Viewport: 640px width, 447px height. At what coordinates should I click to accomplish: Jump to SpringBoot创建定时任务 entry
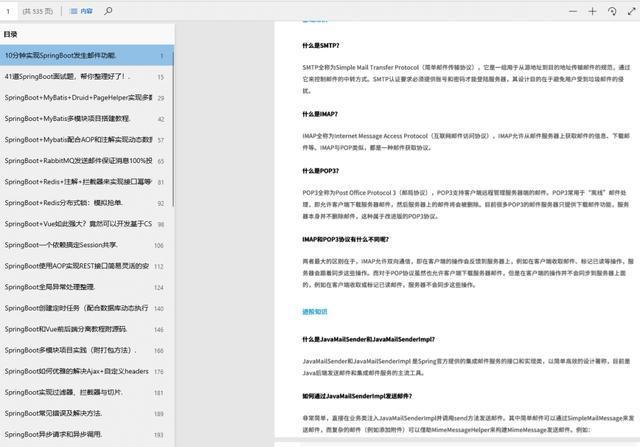(87, 308)
